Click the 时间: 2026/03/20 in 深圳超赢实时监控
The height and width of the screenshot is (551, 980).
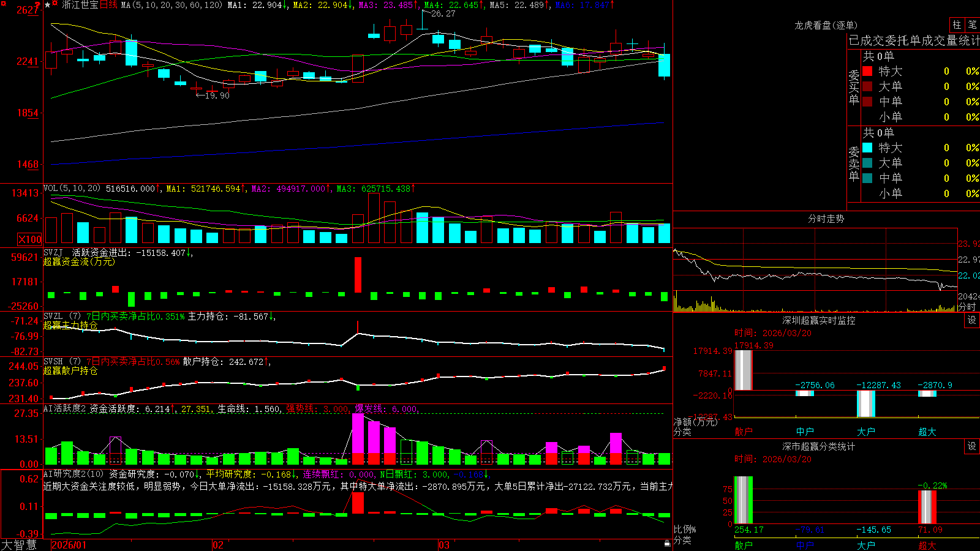click(x=773, y=333)
